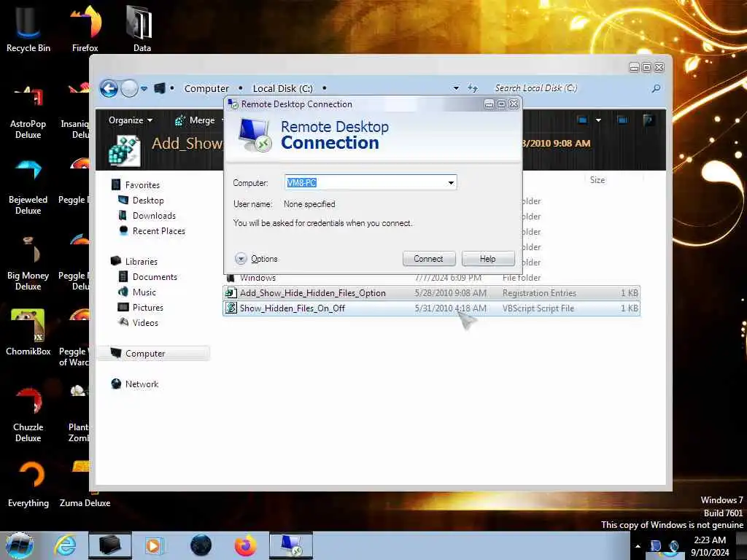Open the Organize menu
This screenshot has width=747, height=560.
click(130, 120)
